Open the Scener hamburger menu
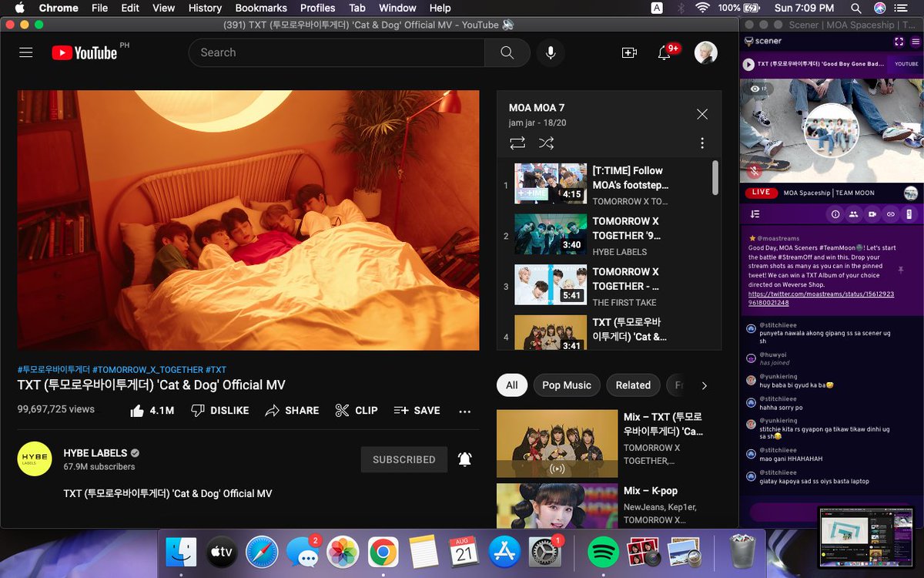Screen dimensions: 924x578 (916, 42)
